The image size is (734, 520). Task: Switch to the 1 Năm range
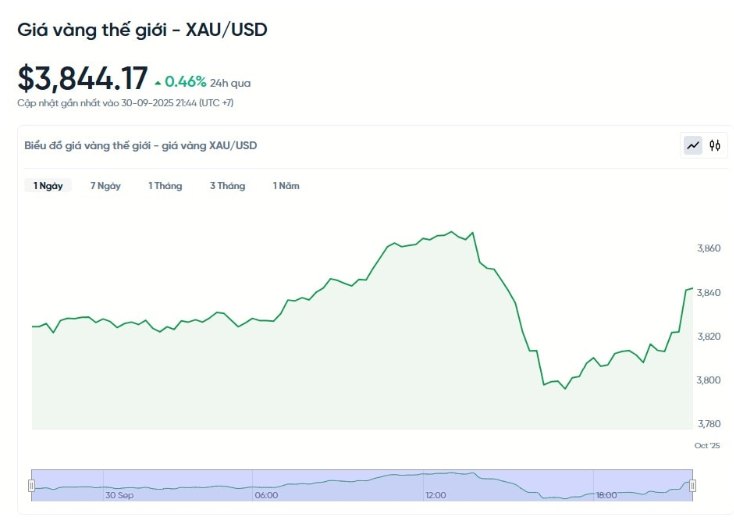[286, 186]
